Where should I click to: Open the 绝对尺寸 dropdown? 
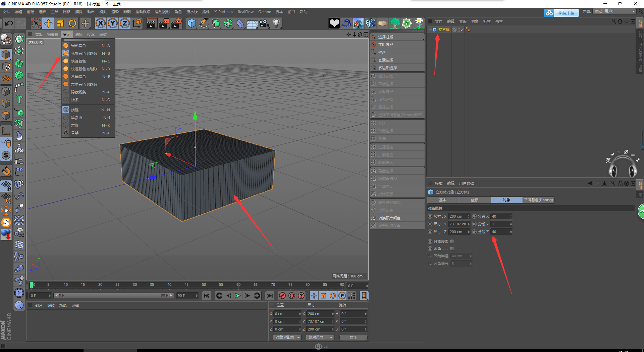[320, 337]
